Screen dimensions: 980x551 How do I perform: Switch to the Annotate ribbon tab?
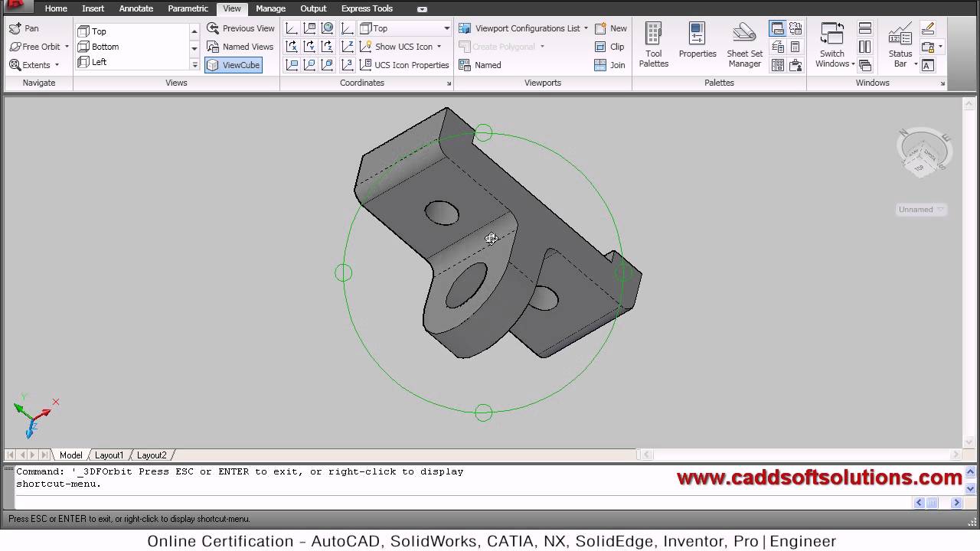(136, 8)
